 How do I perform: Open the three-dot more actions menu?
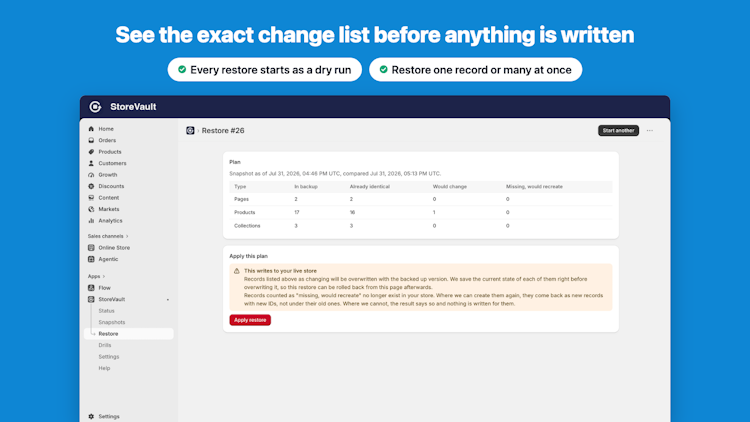click(650, 131)
